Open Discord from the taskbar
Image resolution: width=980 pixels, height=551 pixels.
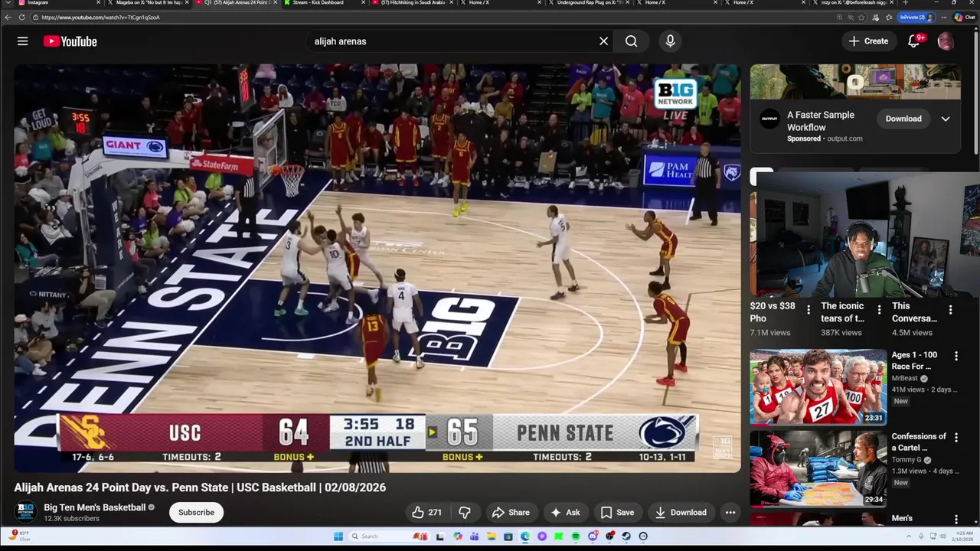coord(593,536)
